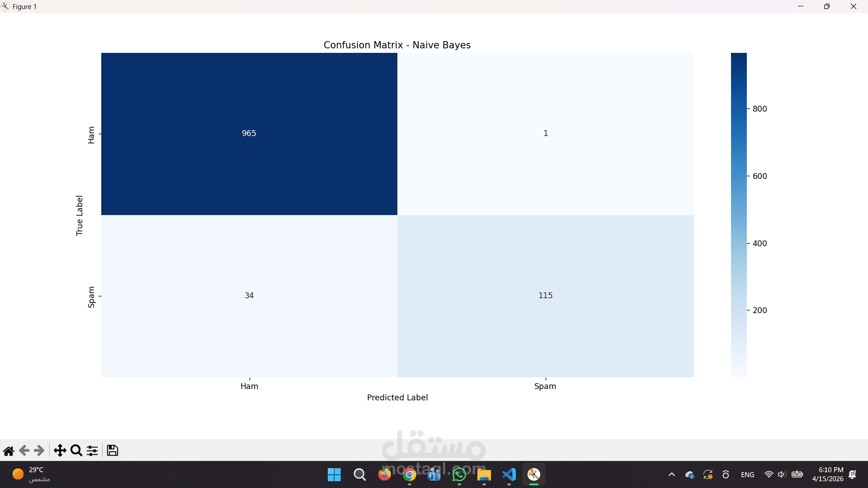
Task: Click the 965 Ham-Ham matrix cell
Action: 249,134
